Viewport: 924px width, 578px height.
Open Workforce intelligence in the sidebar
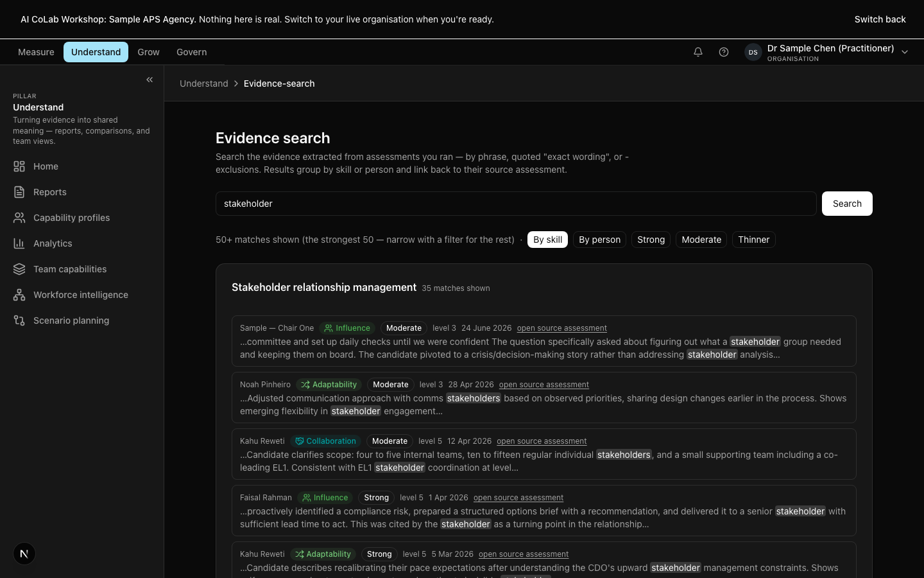(x=81, y=295)
